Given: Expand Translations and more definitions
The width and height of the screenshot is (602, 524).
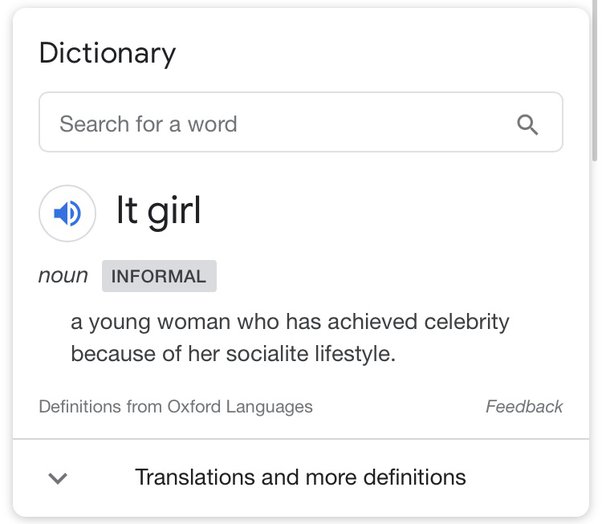Looking at the screenshot, I should pyautogui.click(x=301, y=478).
